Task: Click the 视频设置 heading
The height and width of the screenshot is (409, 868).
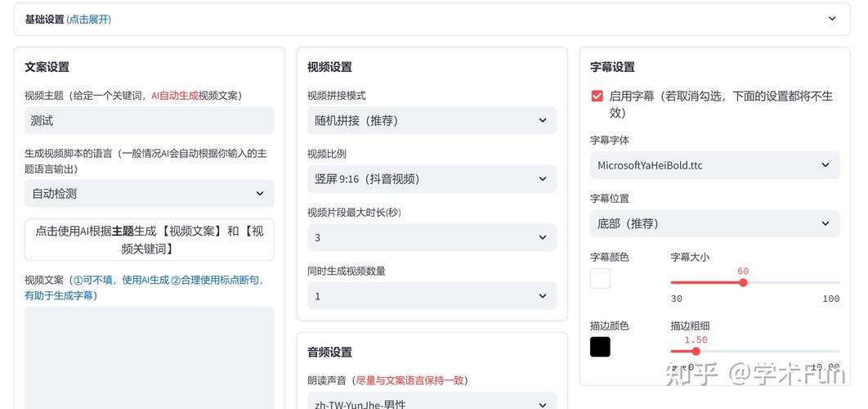Action: click(x=329, y=67)
